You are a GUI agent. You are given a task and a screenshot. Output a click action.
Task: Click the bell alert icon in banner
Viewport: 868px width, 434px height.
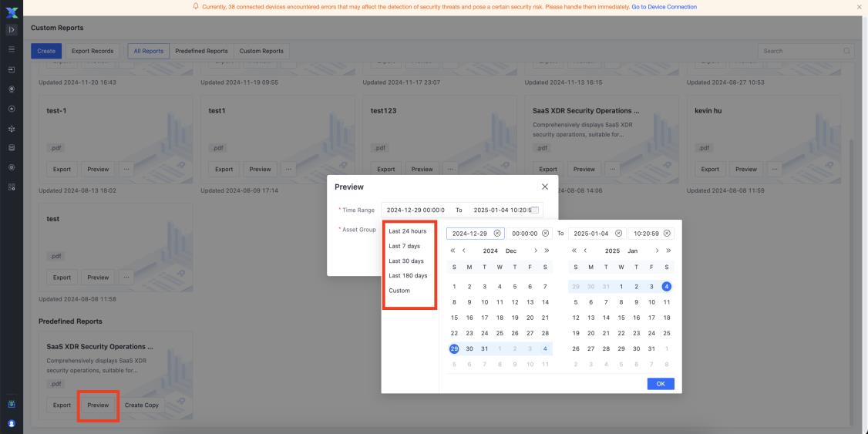195,7
